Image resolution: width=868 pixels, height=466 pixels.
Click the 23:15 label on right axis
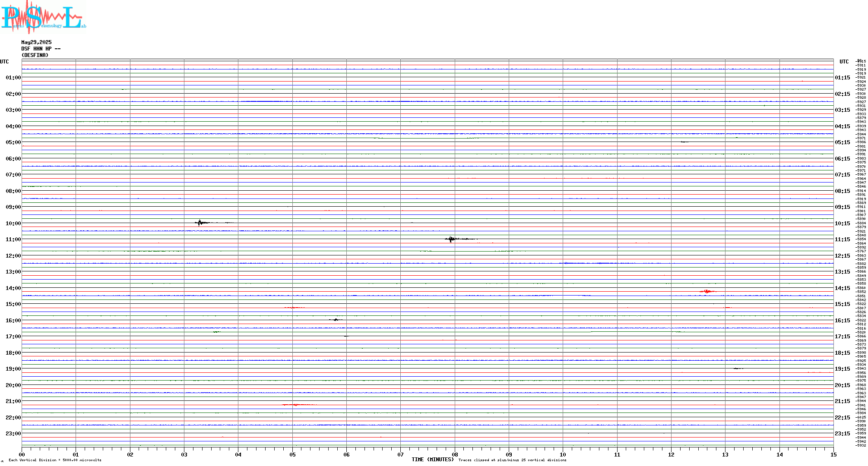[842, 434]
